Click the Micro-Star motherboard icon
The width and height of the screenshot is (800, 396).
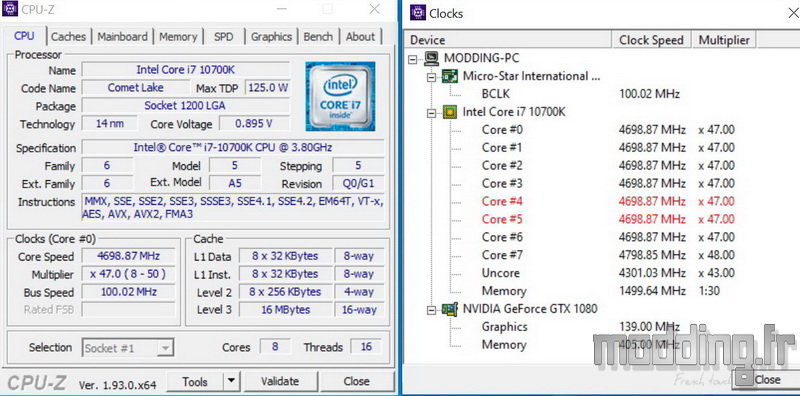click(449, 76)
